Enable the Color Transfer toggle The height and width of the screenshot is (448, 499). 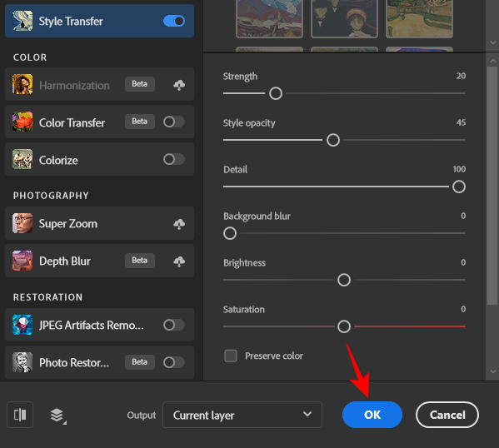coord(174,122)
